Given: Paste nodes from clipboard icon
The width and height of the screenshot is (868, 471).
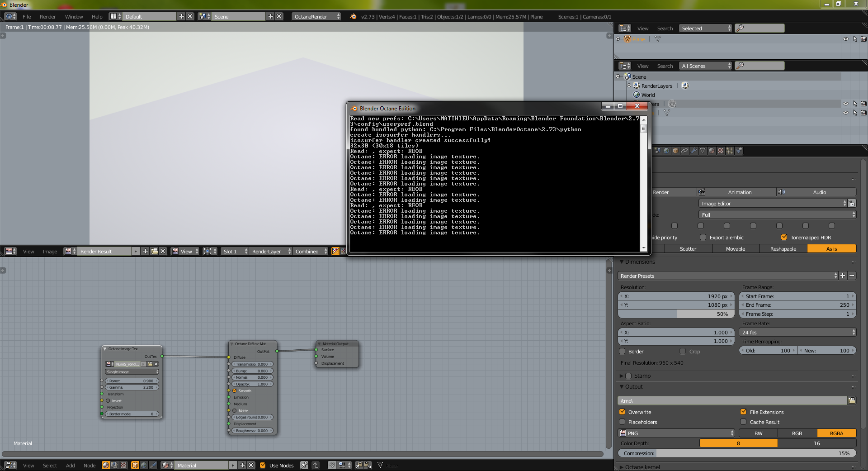Looking at the screenshot, I should click(x=368, y=465).
